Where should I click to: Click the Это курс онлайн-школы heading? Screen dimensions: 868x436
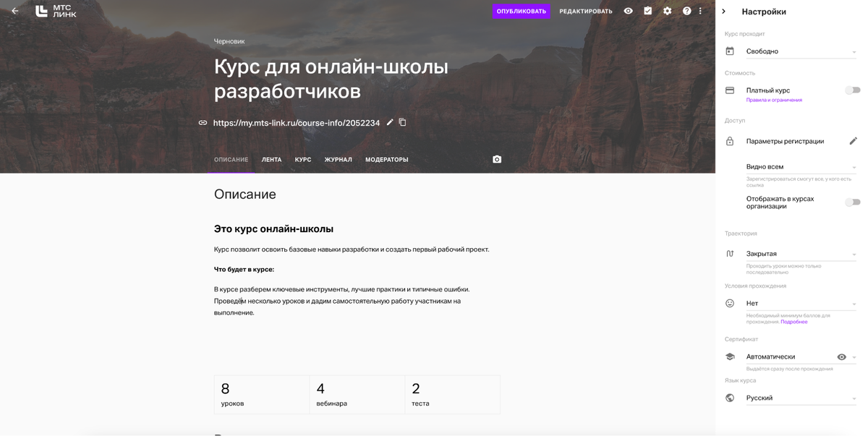(273, 228)
